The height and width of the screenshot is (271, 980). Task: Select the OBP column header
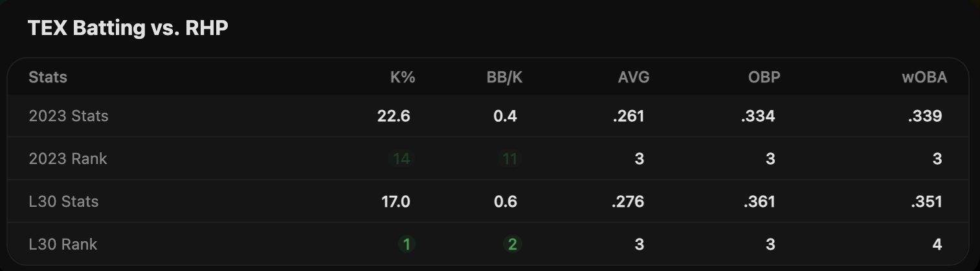click(764, 78)
